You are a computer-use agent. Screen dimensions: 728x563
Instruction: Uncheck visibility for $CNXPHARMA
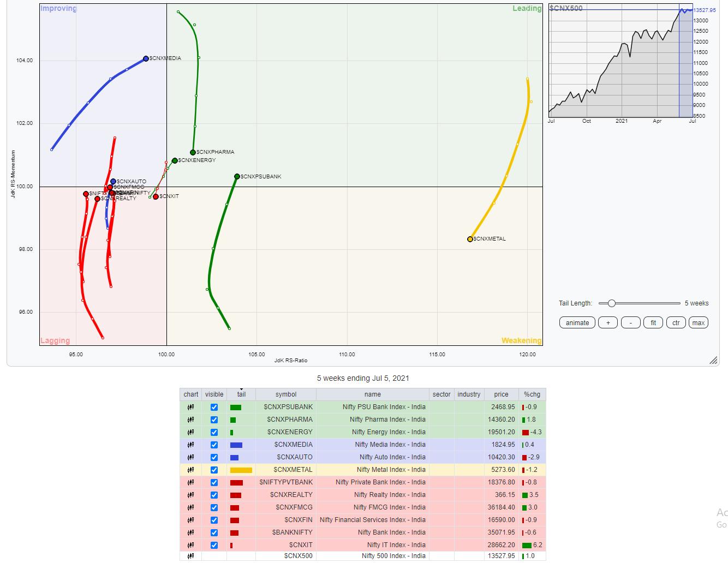pyautogui.click(x=214, y=420)
